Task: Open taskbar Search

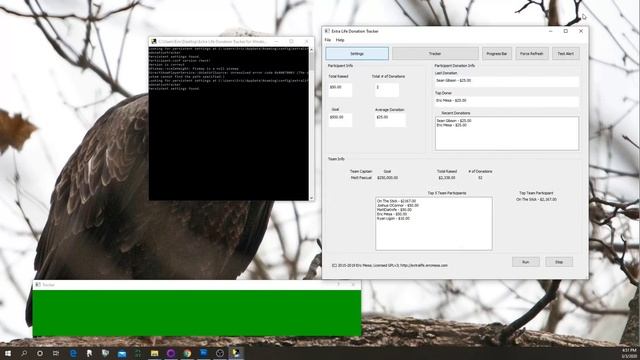Action: (24, 353)
